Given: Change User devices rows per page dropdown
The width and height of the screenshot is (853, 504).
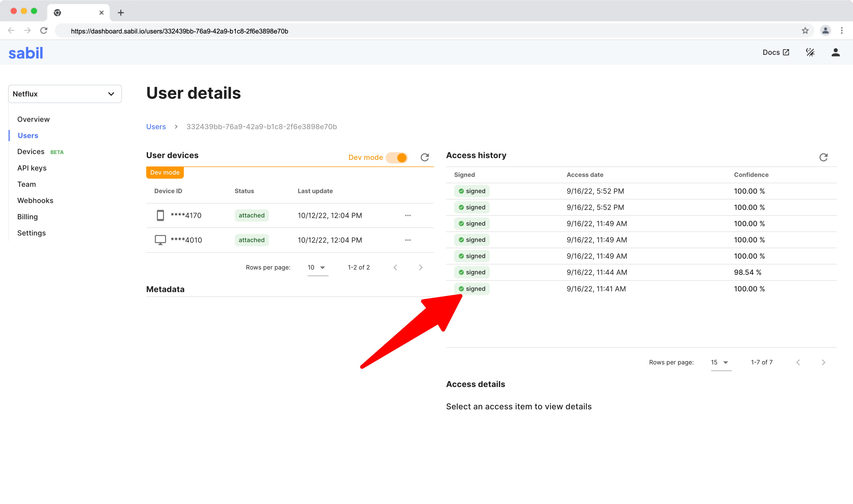Looking at the screenshot, I should 317,268.
